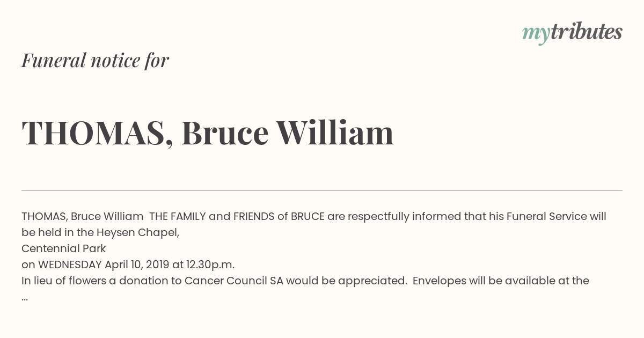The width and height of the screenshot is (644, 338).
Task: Click small "THOMAS, Bruce William" in body text
Action: point(82,216)
